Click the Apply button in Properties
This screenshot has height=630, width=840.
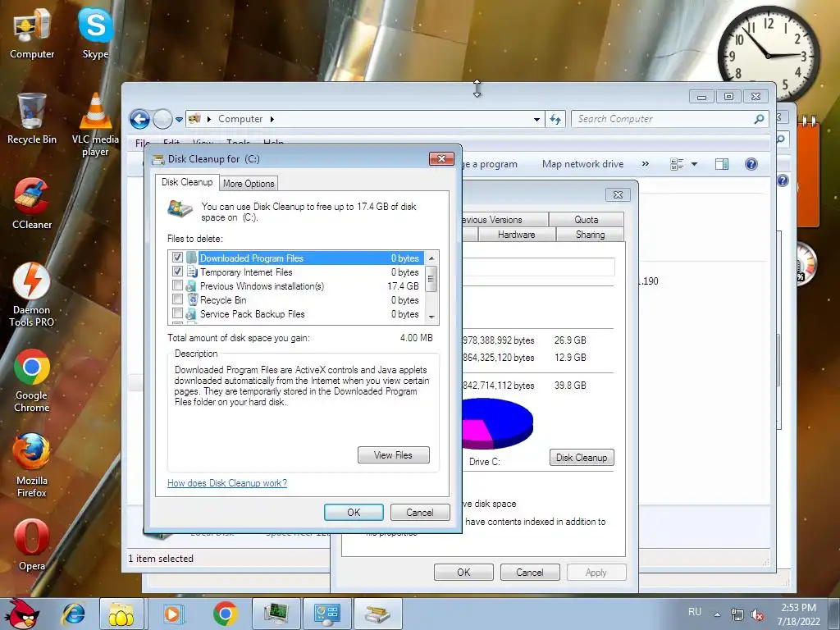[596, 572]
